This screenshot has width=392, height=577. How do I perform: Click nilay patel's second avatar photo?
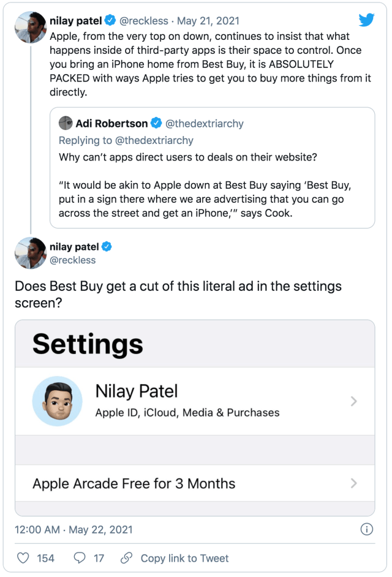[x=31, y=253]
